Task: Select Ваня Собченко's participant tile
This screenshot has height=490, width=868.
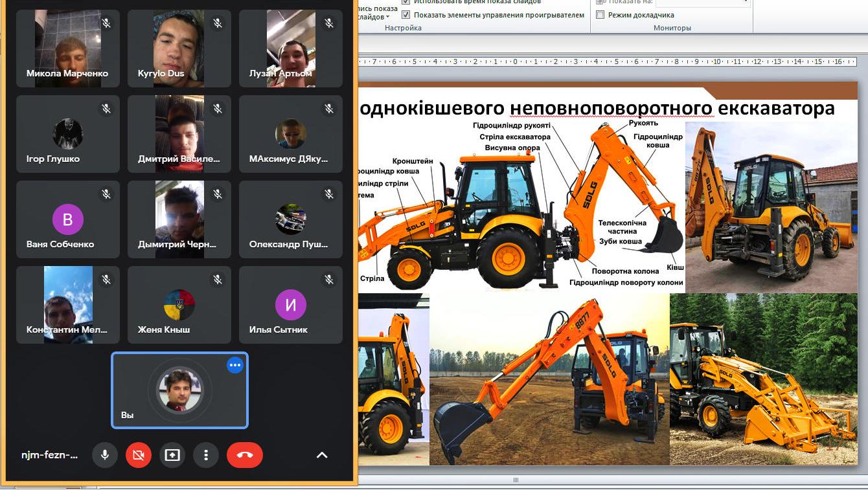Action: pyautogui.click(x=68, y=219)
